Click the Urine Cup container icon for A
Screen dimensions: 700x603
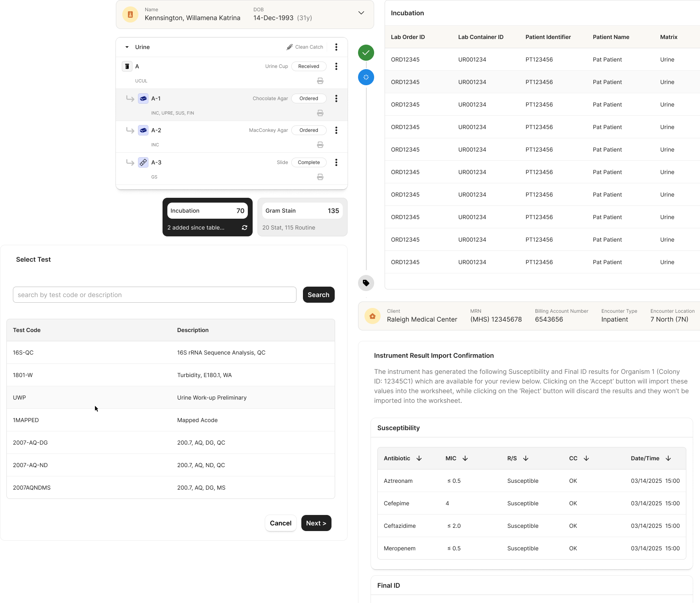[127, 66]
